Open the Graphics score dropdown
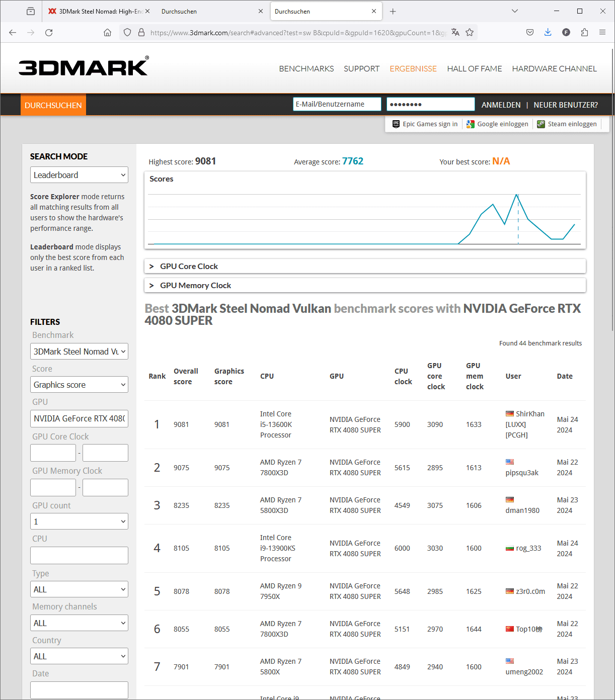615x700 pixels. [79, 385]
